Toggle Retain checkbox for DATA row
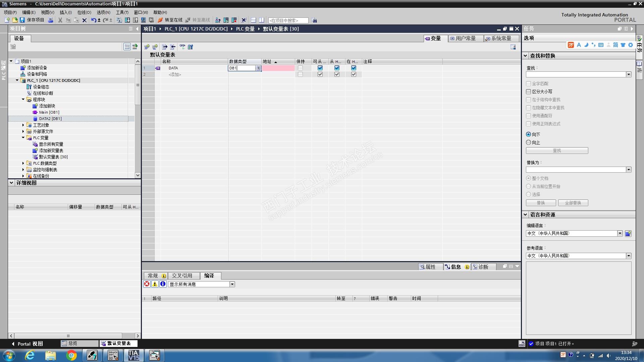Image resolution: width=644 pixels, height=362 pixels. tap(300, 68)
